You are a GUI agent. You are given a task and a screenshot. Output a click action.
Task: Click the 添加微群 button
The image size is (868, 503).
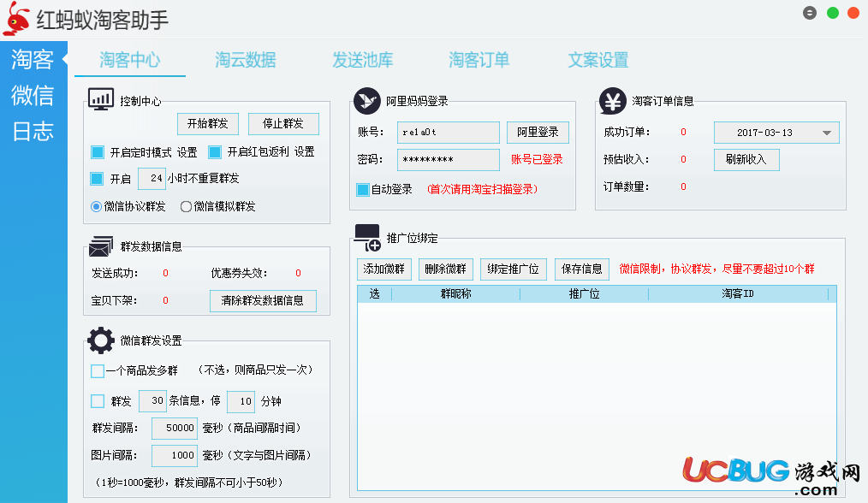coord(384,269)
